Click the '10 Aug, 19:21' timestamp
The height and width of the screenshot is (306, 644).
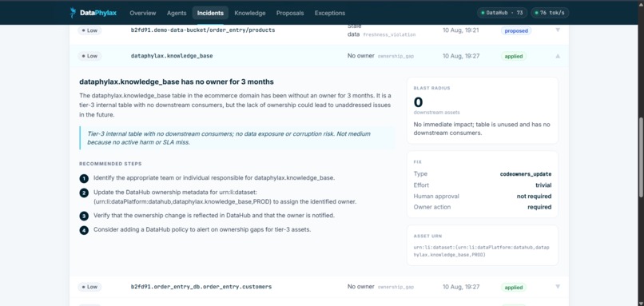pos(460,30)
